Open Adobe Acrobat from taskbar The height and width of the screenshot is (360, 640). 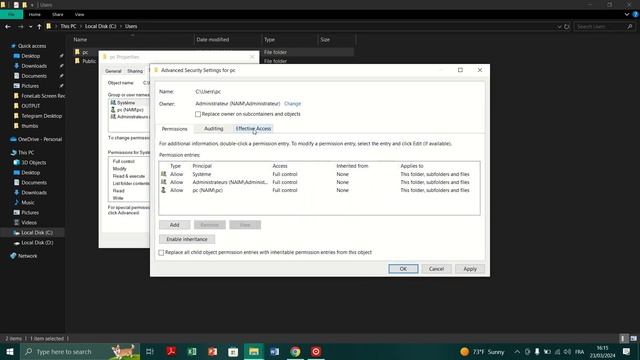coord(171,351)
